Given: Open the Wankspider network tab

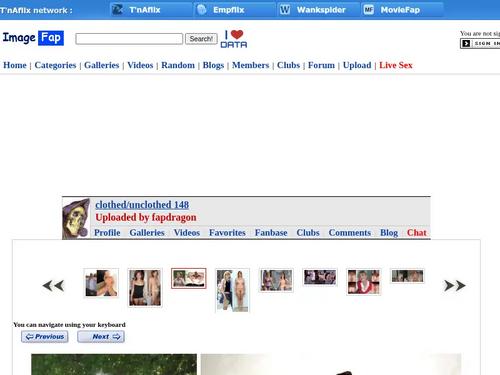Looking at the screenshot, I should [x=318, y=10].
